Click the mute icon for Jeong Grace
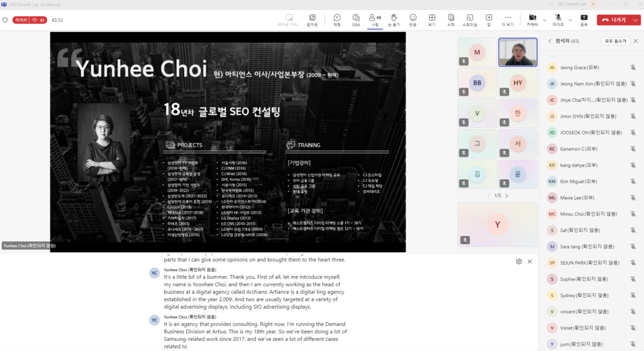The height and width of the screenshot is (351, 644). (633, 67)
